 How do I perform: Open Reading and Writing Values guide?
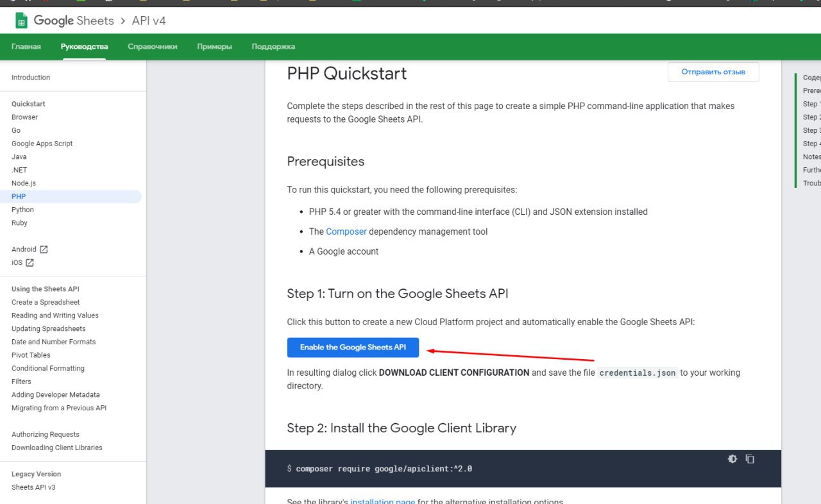[x=55, y=315]
